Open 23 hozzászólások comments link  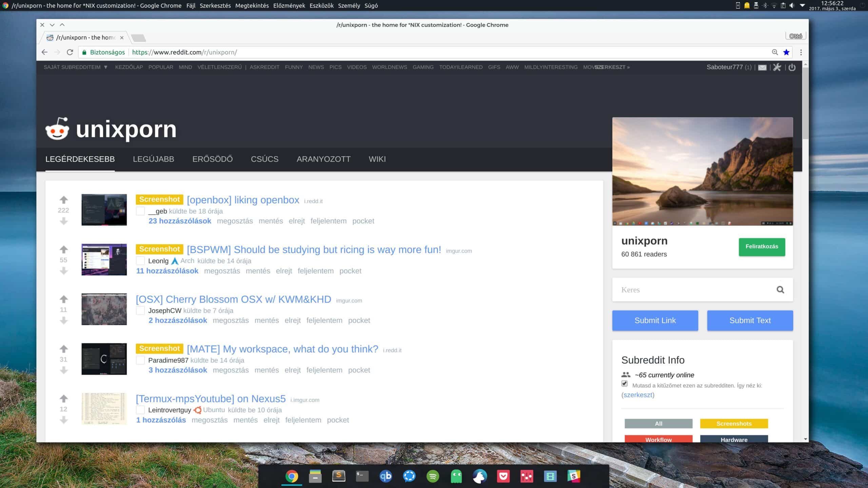[180, 221]
